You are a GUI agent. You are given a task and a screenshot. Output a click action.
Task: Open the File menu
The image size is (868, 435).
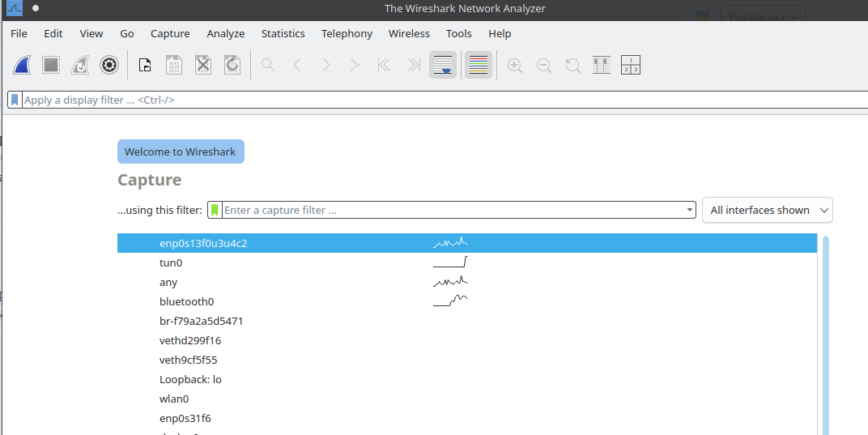[x=19, y=34]
